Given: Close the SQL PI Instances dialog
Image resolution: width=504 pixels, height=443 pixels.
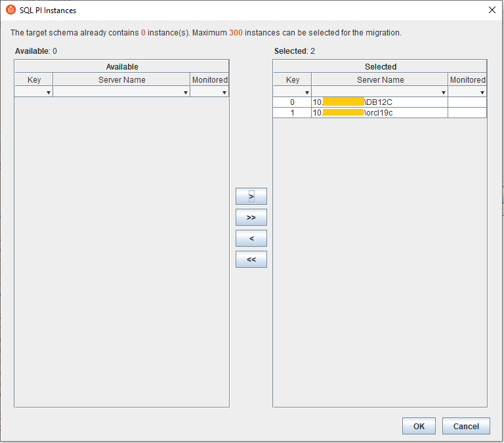Looking at the screenshot, I should coord(492,10).
